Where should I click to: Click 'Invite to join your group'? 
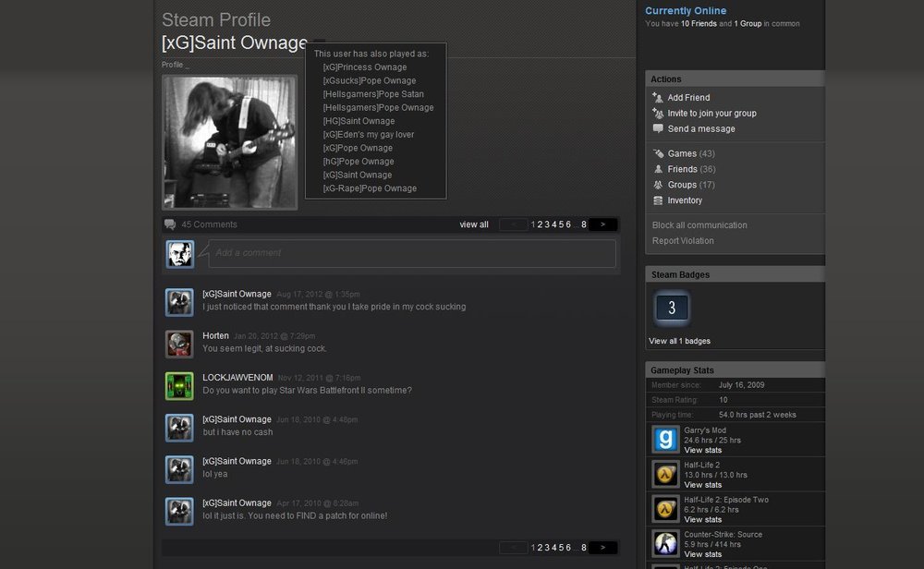point(711,113)
